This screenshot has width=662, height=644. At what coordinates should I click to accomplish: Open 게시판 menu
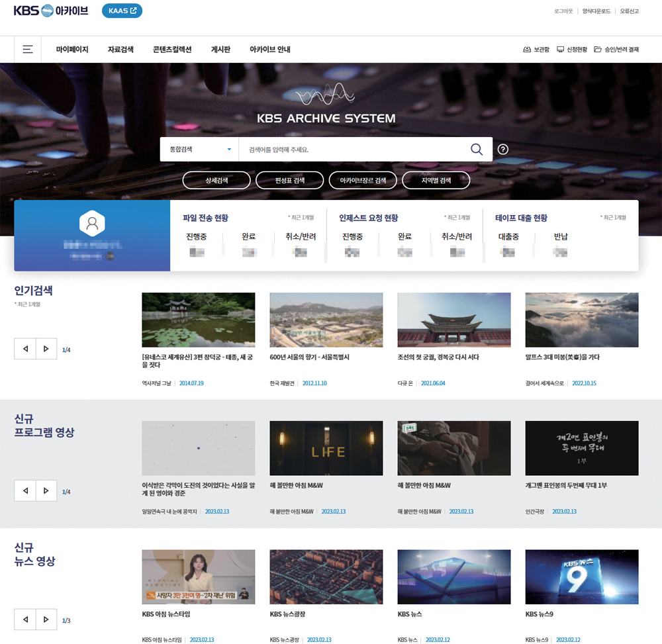coord(220,50)
